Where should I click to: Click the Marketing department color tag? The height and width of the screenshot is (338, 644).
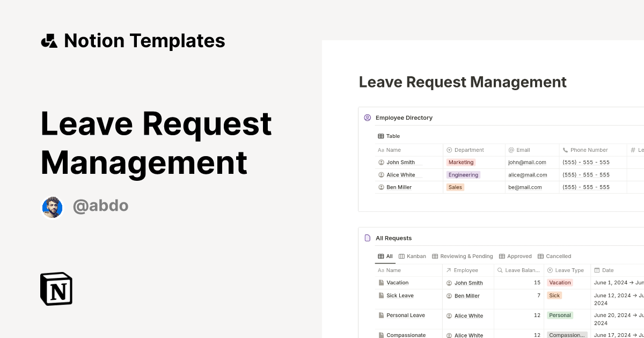[x=460, y=162]
